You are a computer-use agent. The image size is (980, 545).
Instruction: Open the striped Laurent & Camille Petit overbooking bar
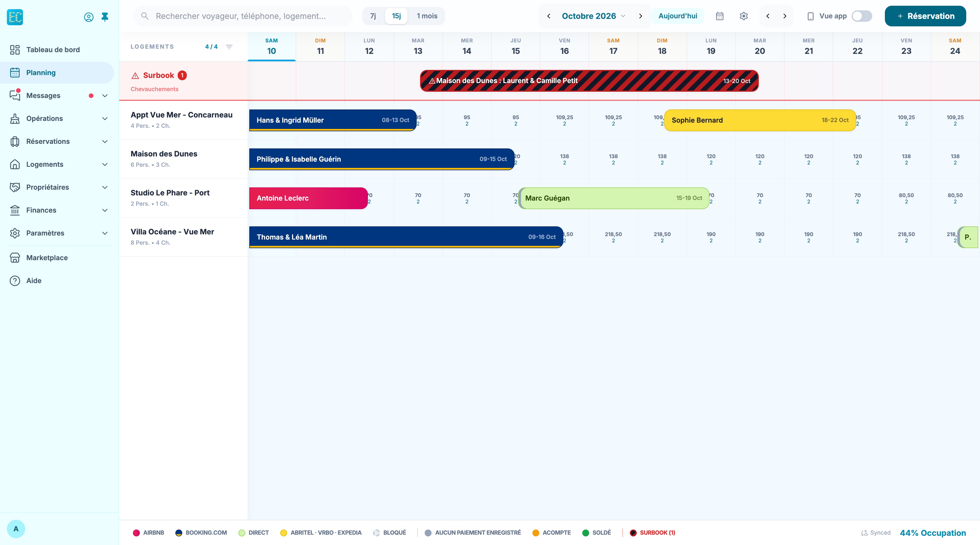[589, 81]
